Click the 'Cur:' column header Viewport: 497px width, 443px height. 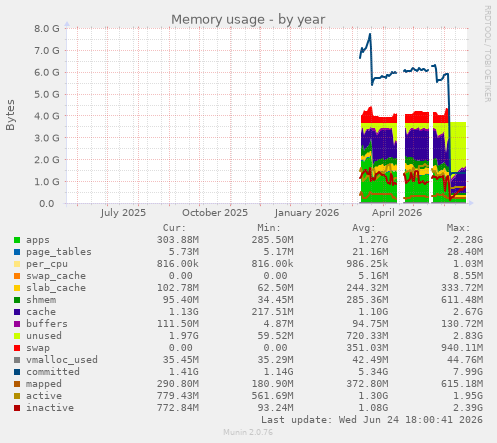[x=174, y=228]
